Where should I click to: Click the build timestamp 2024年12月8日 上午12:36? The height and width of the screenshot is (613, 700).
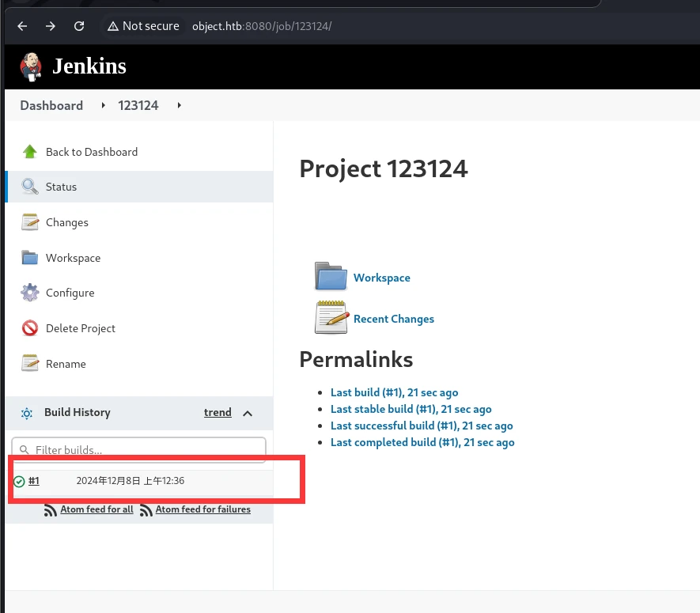pyautogui.click(x=131, y=481)
